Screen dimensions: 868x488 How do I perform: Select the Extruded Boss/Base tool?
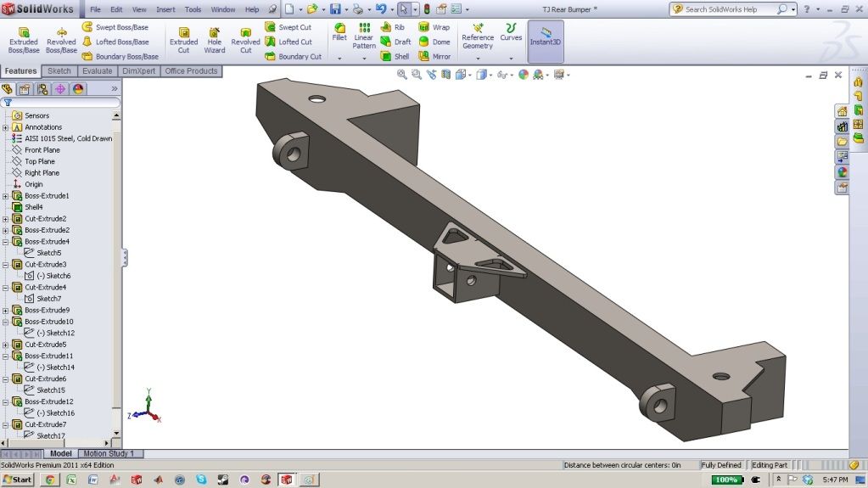point(24,41)
